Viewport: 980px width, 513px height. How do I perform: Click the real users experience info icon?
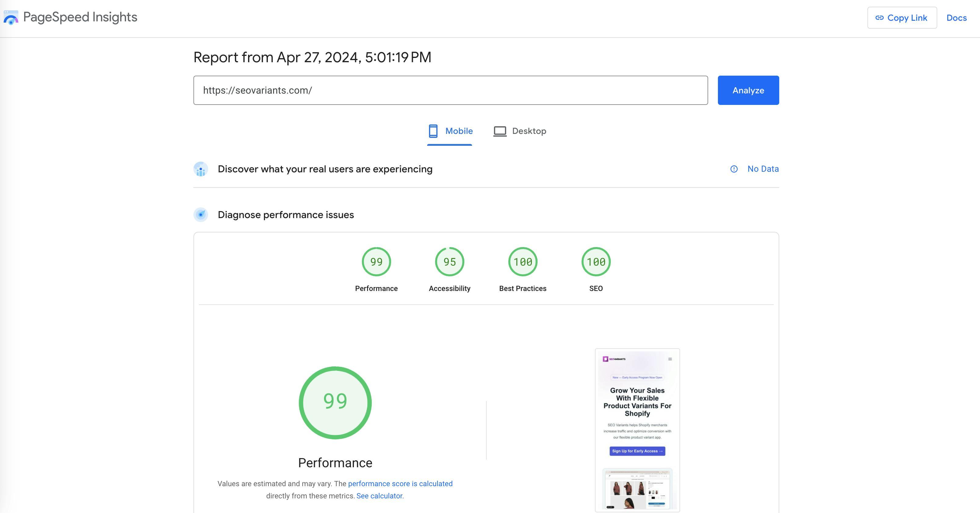[x=733, y=168]
